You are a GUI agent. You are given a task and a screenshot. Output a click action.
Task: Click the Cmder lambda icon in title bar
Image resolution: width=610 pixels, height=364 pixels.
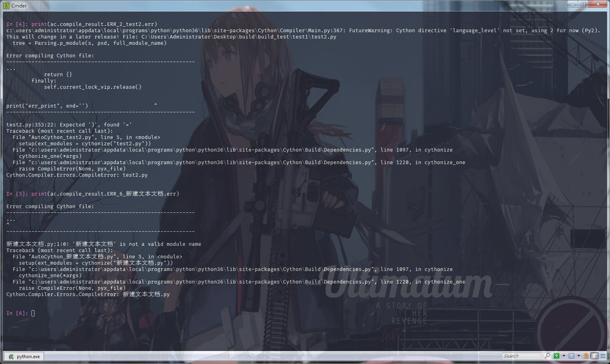pyautogui.click(x=6, y=5)
